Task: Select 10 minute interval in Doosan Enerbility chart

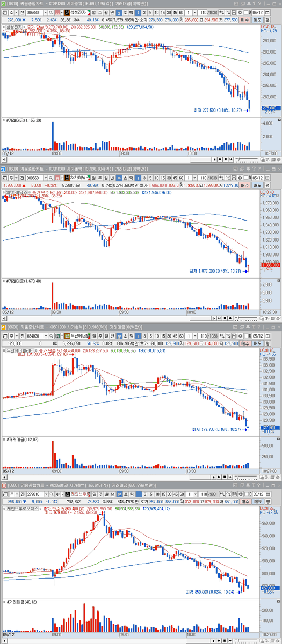Action: [156, 335]
